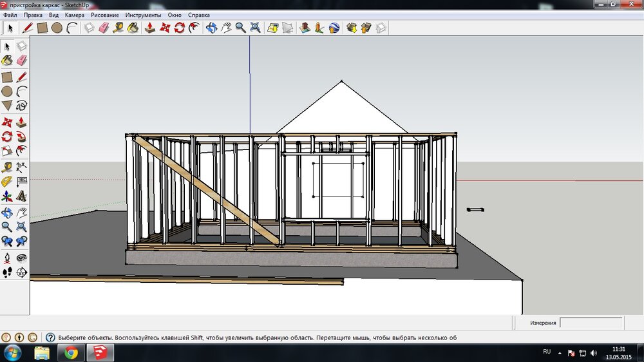
Task: Select the Protractor tool
Action: click(x=7, y=181)
